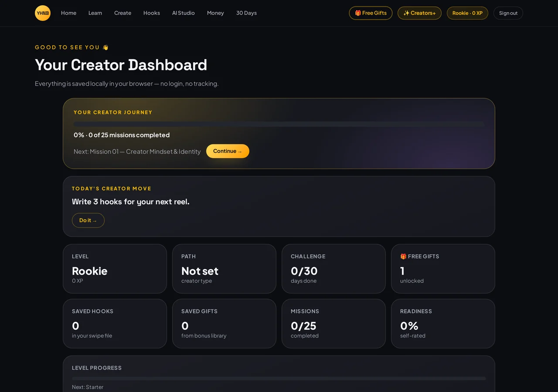Open the Free Gifts 1 unlocked card
Viewport: 558px width, 392px height.
pos(443,269)
